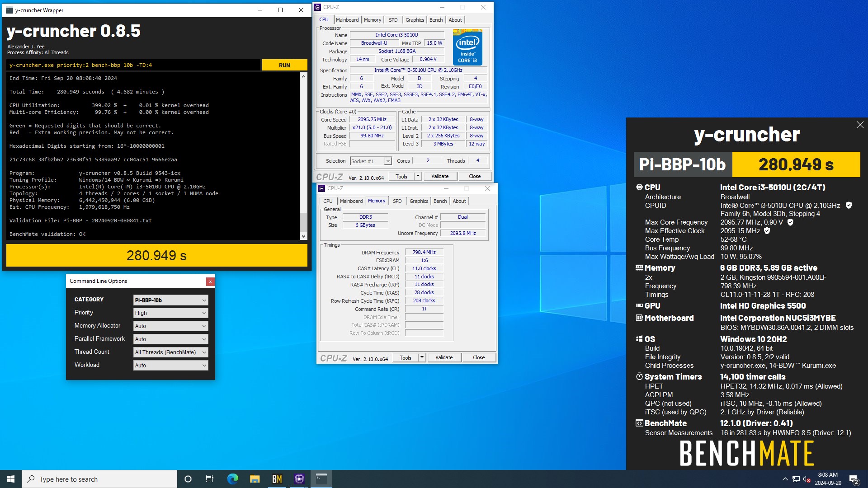Click Close button in upper CPU-Z window
Viewport: 868px width, 488px height.
click(x=475, y=176)
